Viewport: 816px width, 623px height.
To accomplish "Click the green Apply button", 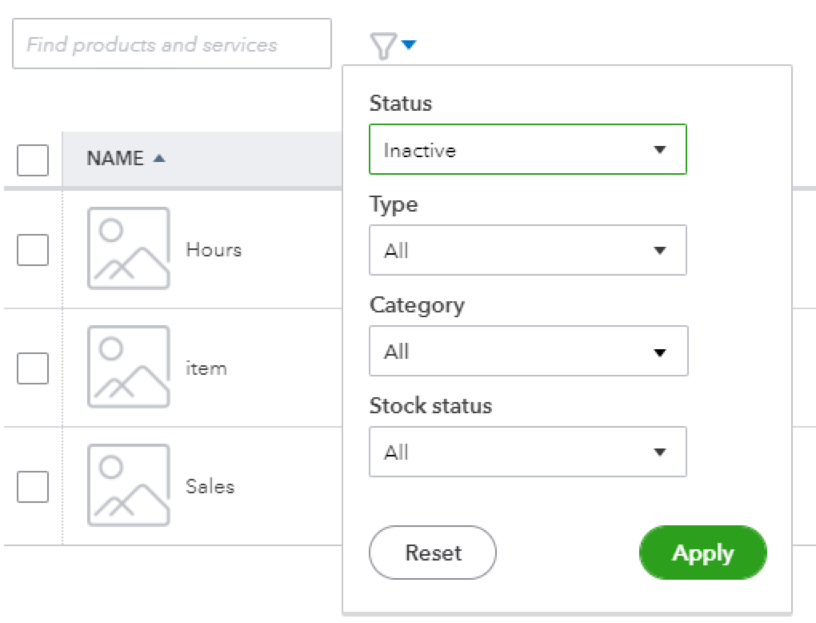I will [x=702, y=553].
